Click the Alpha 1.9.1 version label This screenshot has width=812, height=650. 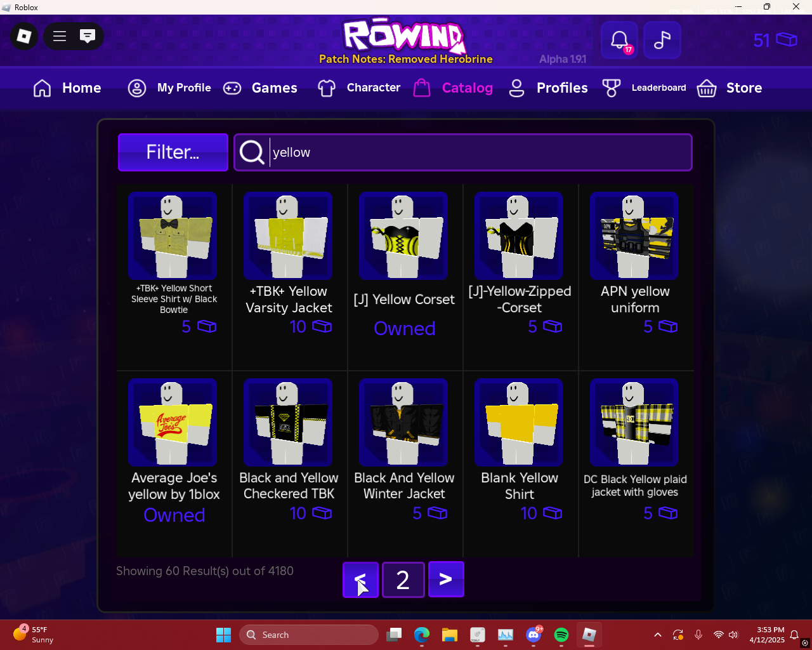point(563,59)
